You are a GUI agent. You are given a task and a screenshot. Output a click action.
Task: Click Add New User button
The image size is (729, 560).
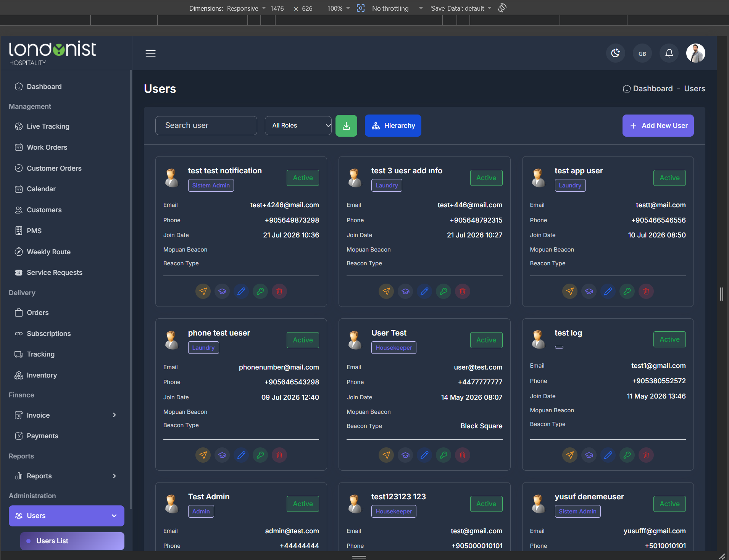tap(658, 126)
